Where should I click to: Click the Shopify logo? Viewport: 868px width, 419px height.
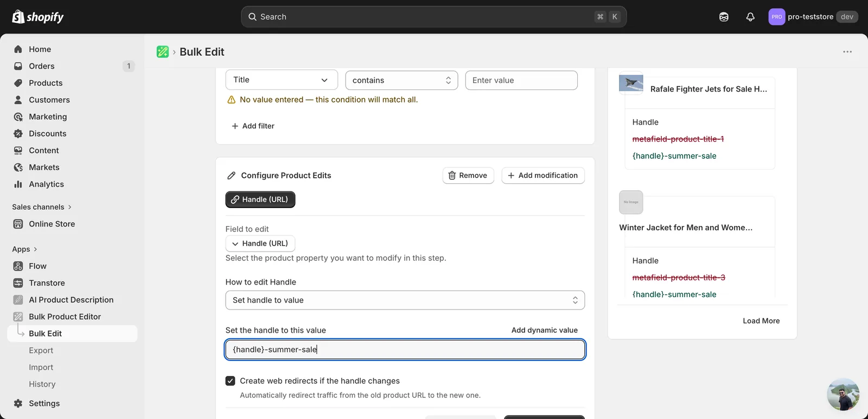[38, 17]
